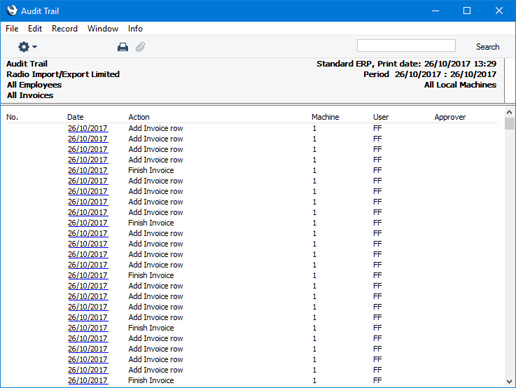Maximize the Audit Trail window
Viewport: 516px width, 388px height.
pos(467,11)
